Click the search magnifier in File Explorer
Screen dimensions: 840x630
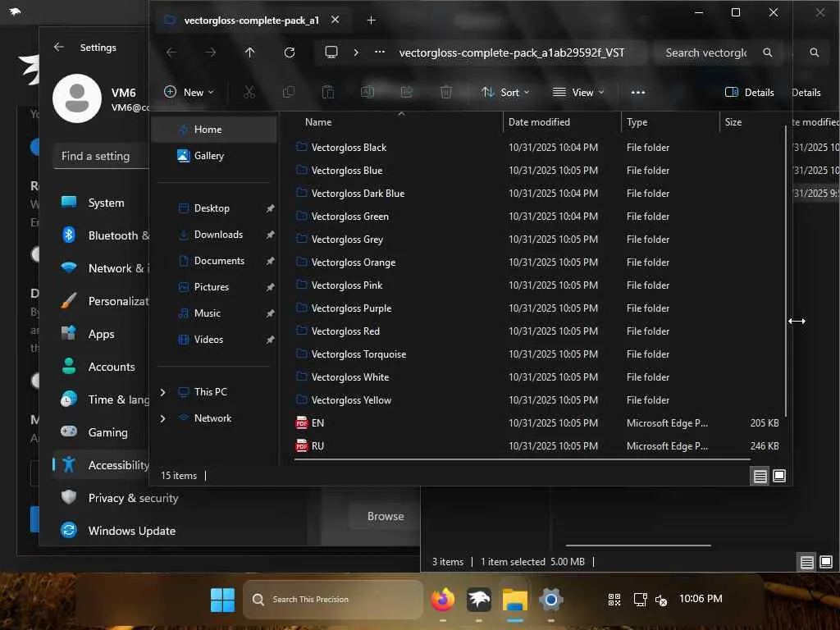pyautogui.click(x=767, y=52)
